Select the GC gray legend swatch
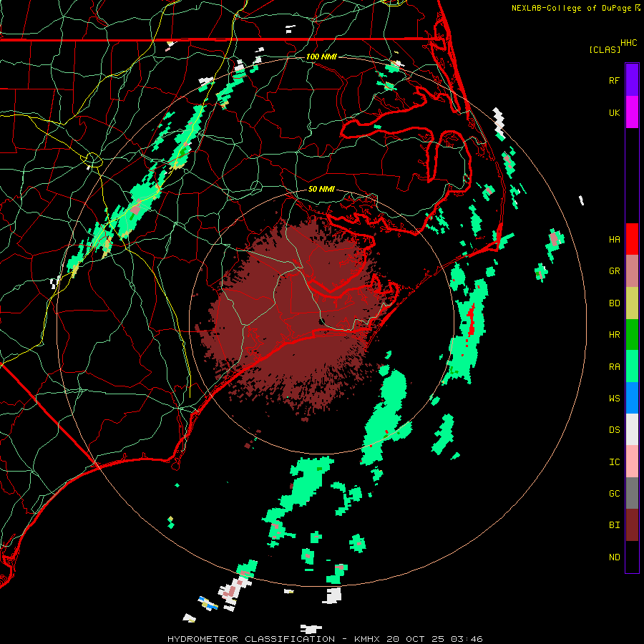The width and height of the screenshot is (644, 644). point(632,493)
